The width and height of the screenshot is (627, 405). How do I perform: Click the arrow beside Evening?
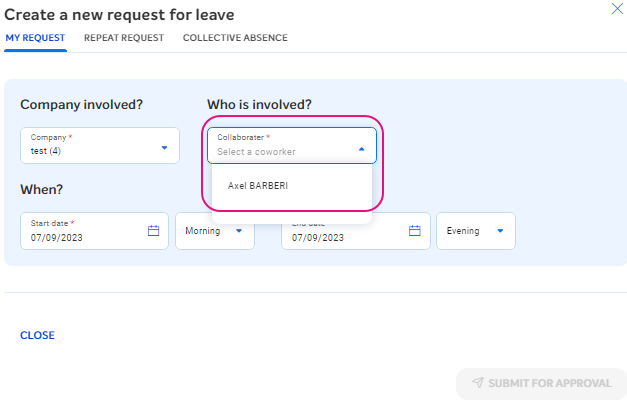[500, 231]
